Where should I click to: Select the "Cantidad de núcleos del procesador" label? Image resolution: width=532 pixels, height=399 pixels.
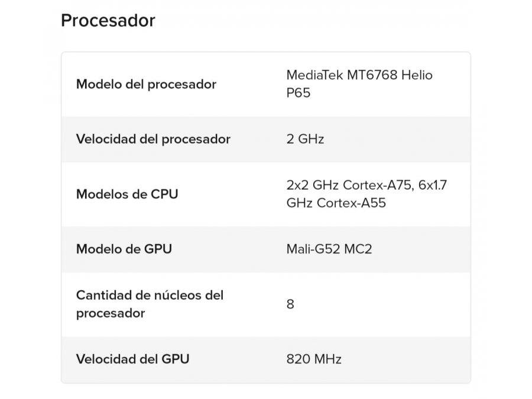pos(150,304)
